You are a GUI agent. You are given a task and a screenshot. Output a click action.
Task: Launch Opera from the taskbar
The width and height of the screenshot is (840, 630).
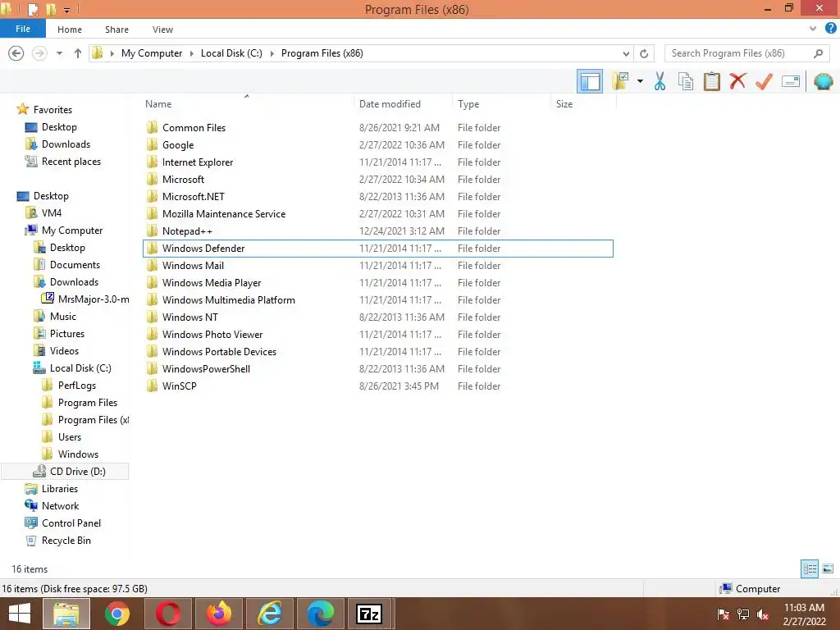pyautogui.click(x=168, y=614)
